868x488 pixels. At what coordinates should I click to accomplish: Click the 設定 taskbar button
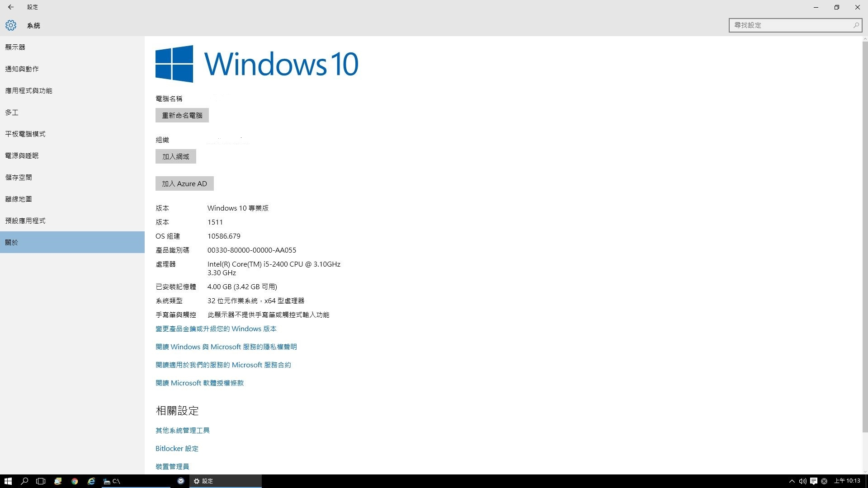point(225,481)
